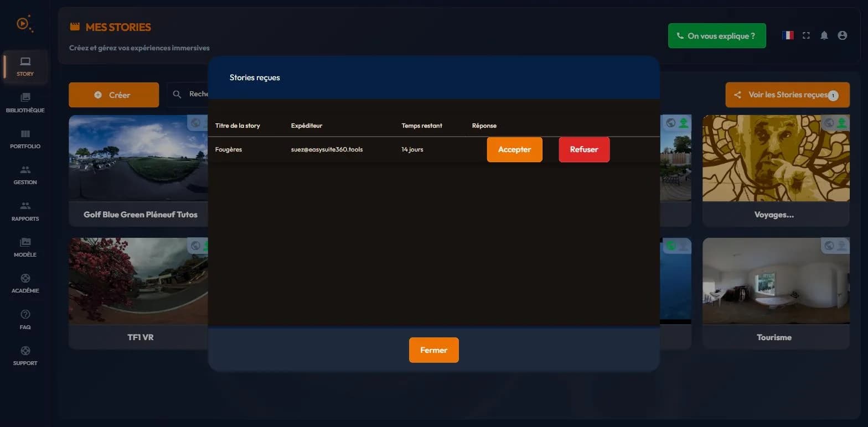Click the phone icon in explique button

pyautogui.click(x=680, y=36)
